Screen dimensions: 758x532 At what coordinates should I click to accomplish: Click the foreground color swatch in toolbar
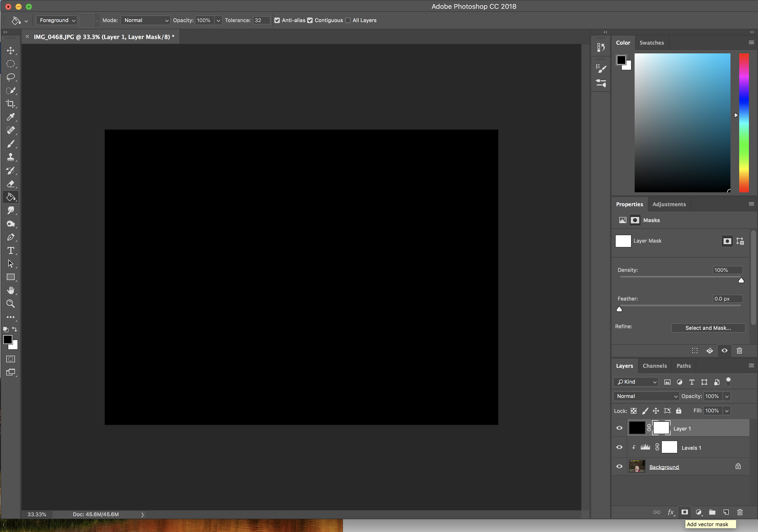click(8, 340)
